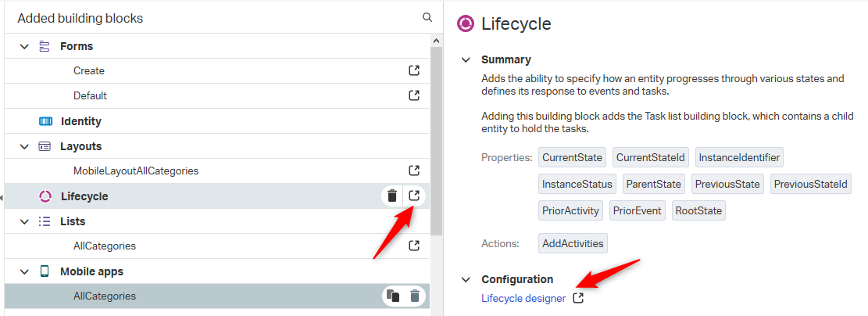Viewport: 868px width, 316px height.
Task: Open the Lifecycle designer link
Action: 523,298
